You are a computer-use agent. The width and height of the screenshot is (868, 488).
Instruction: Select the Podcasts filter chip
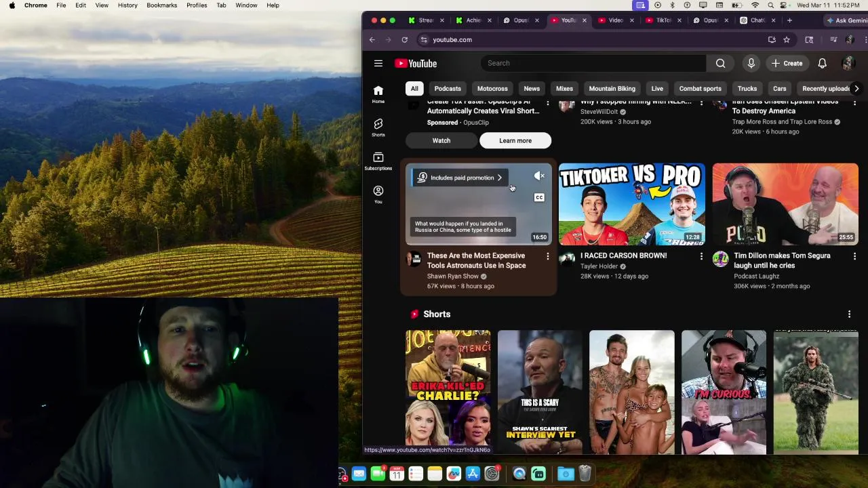(x=448, y=89)
